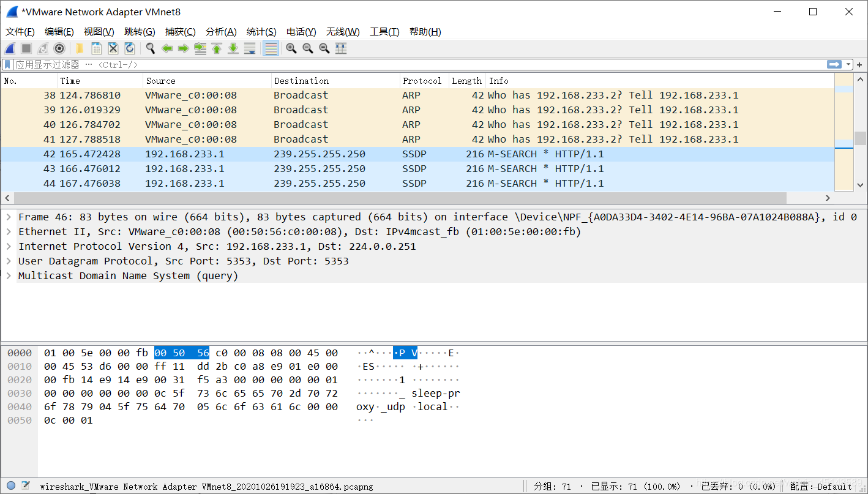Sort packets by Destination column
The image size is (868, 494).
335,81
